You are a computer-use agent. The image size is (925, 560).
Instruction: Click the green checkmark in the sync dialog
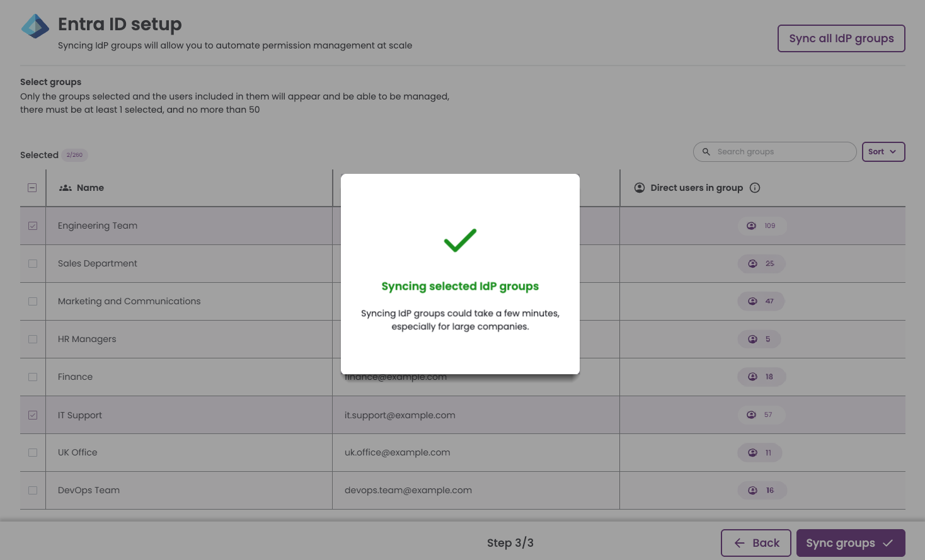pyautogui.click(x=460, y=240)
